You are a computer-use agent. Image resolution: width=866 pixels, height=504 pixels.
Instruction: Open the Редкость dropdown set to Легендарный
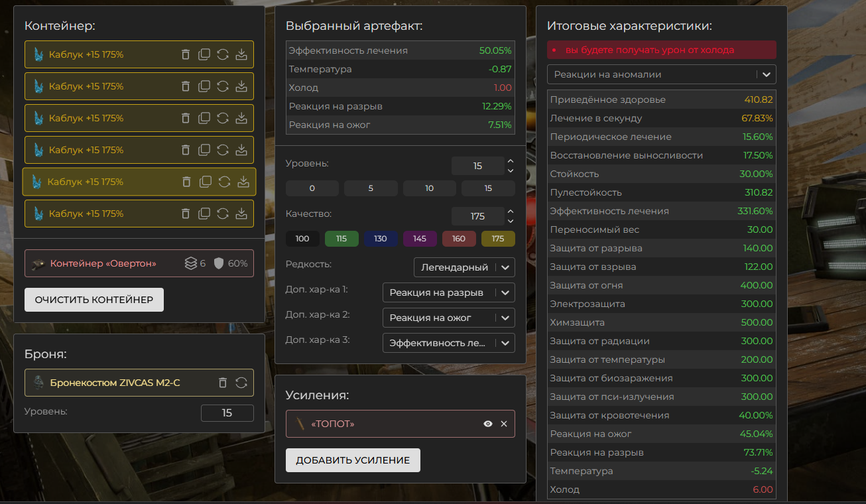464,267
